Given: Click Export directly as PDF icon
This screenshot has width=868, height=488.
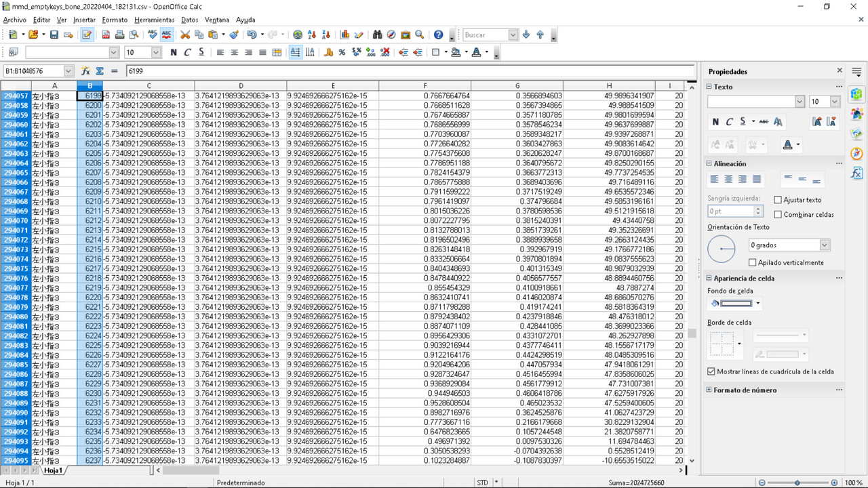Looking at the screenshot, I should point(106,35).
